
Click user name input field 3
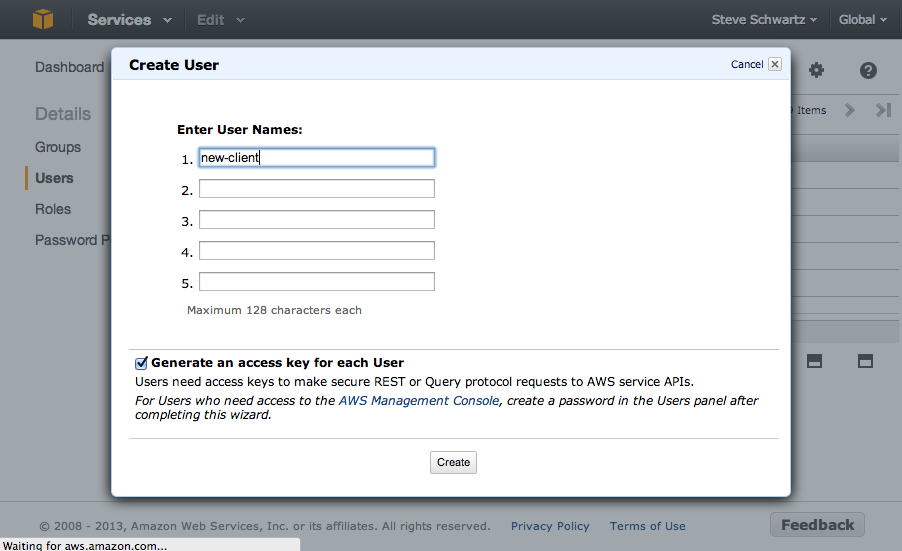point(317,220)
